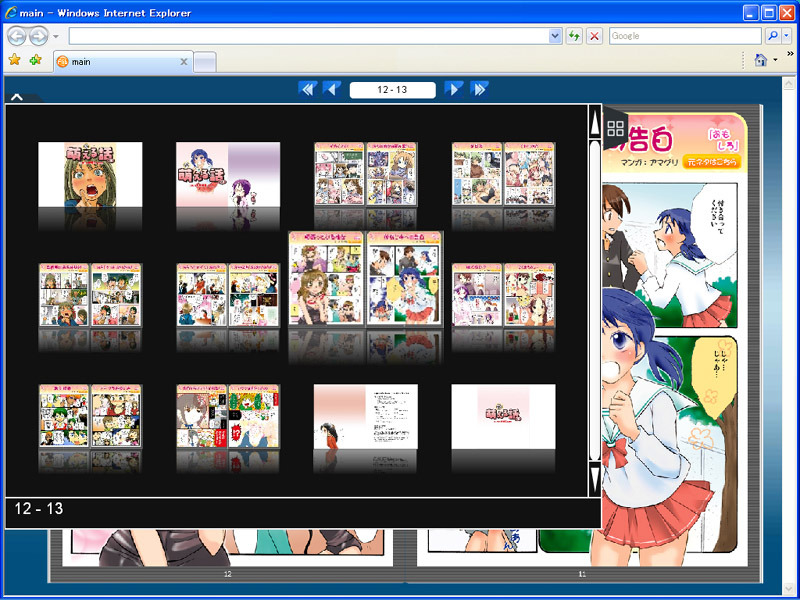Click the Google search box

[685, 36]
